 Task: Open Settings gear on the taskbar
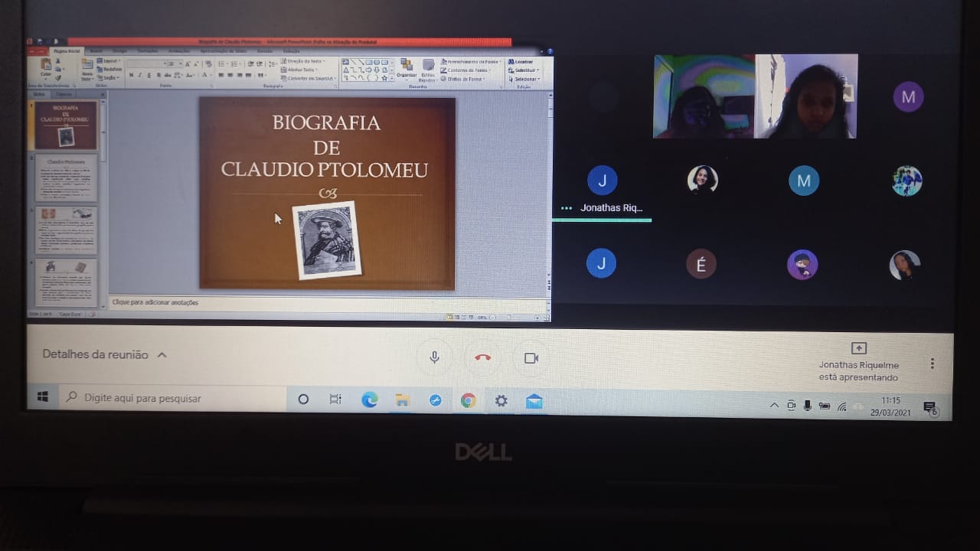click(501, 401)
